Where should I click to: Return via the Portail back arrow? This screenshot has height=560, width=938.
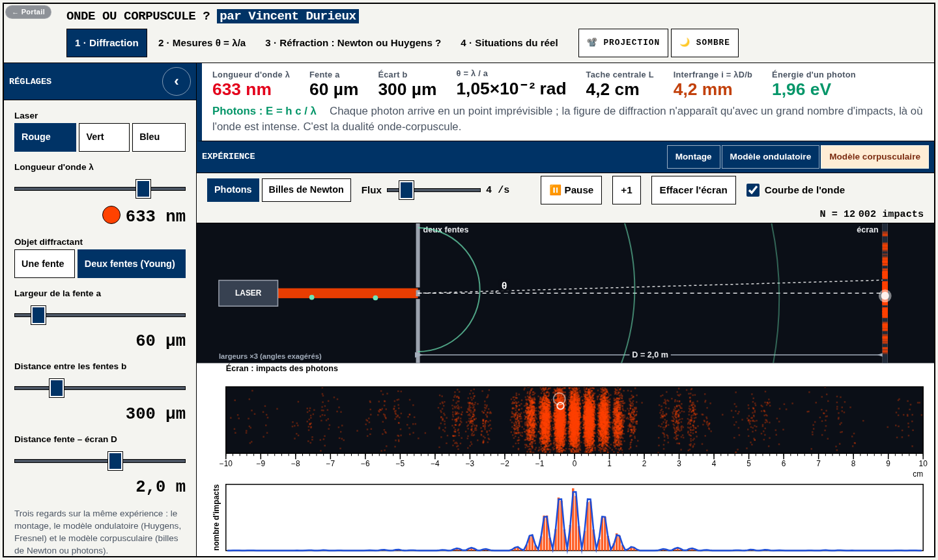(28, 12)
